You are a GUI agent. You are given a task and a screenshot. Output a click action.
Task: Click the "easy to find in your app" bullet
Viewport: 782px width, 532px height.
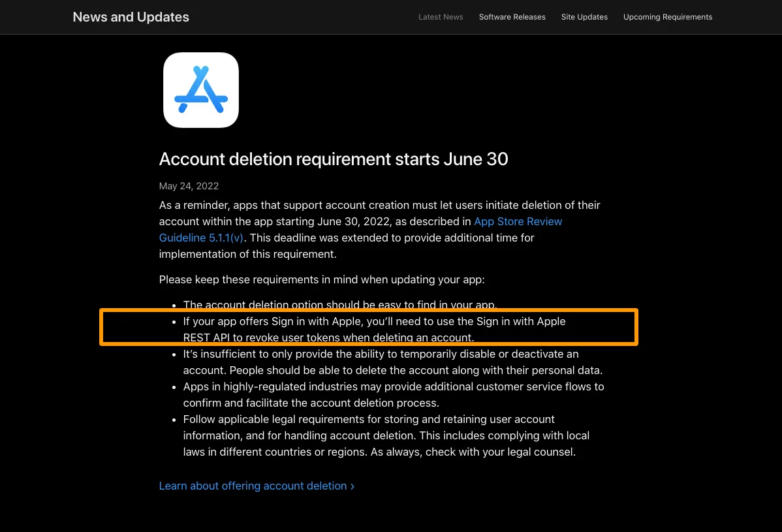pos(339,305)
